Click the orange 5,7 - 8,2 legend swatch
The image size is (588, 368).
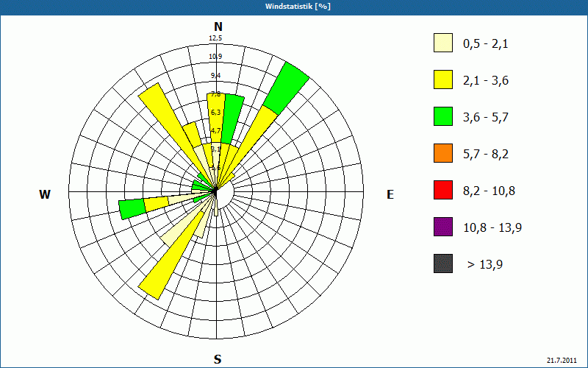pos(443,153)
